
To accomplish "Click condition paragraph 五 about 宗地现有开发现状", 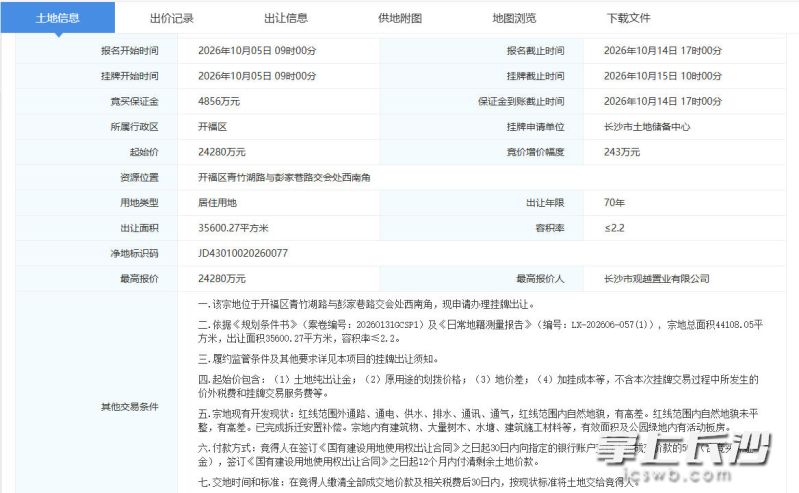I will pos(478,420).
